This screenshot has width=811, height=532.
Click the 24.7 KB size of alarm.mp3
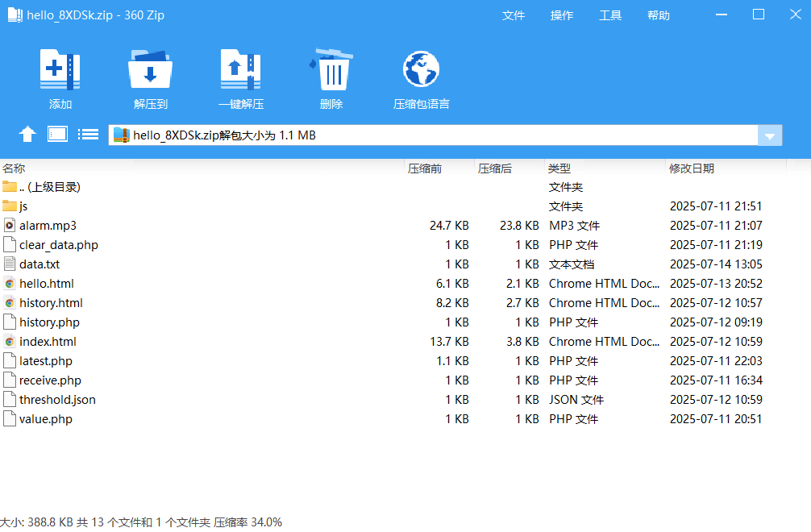(x=449, y=226)
